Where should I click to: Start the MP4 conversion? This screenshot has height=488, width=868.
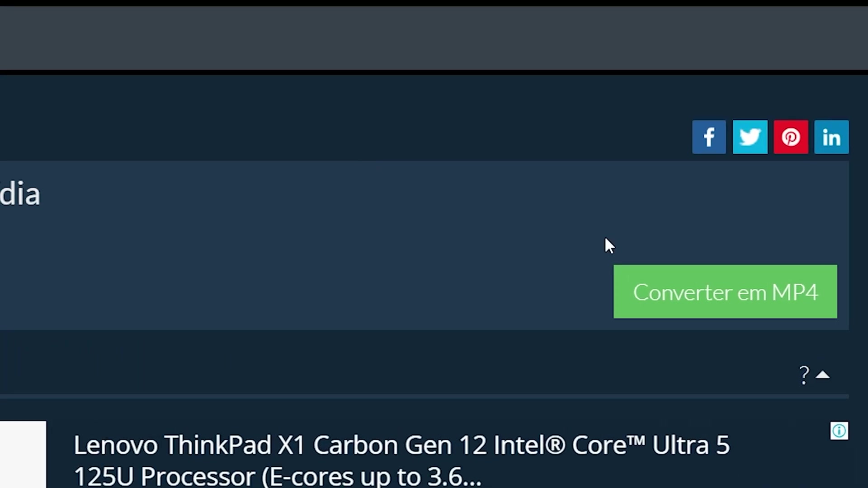[x=725, y=291]
